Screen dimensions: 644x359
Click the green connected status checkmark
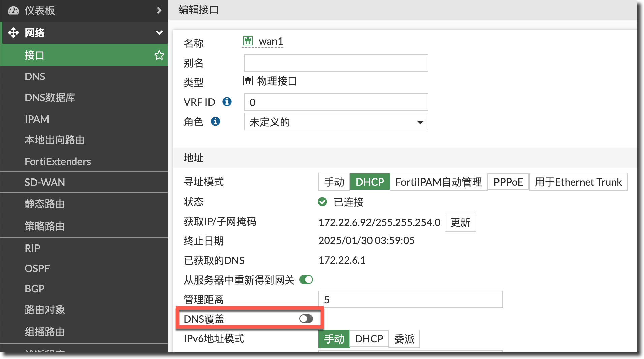(322, 202)
